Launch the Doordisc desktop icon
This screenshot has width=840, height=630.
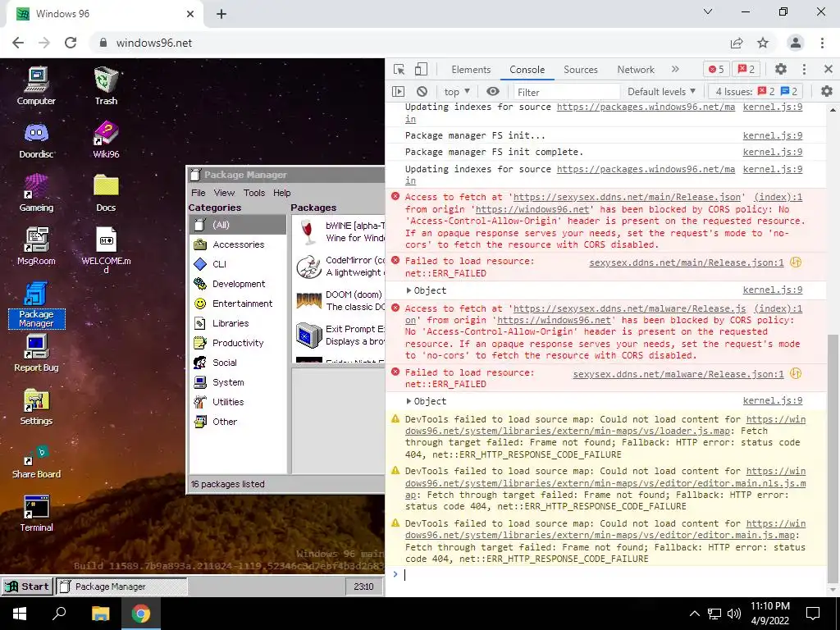point(36,139)
